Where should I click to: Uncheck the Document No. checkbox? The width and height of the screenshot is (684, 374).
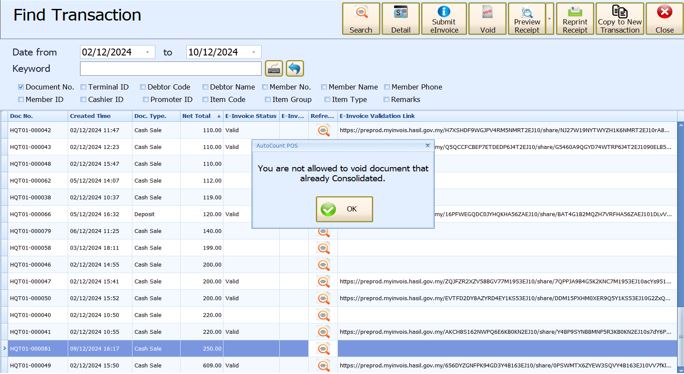tap(21, 87)
